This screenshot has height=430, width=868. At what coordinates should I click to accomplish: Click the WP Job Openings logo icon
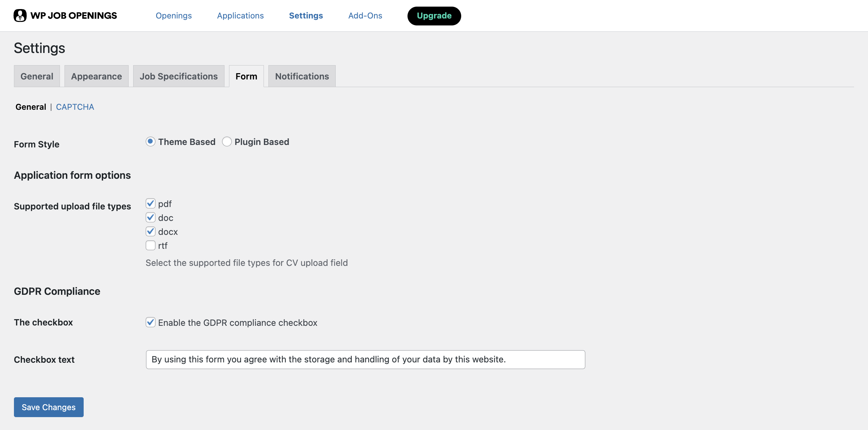[x=20, y=16]
